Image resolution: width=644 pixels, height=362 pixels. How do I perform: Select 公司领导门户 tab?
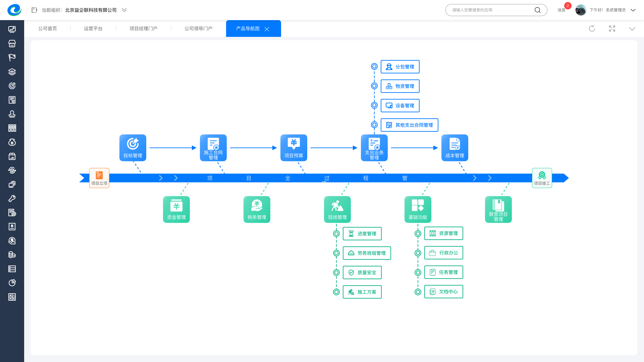point(198,28)
